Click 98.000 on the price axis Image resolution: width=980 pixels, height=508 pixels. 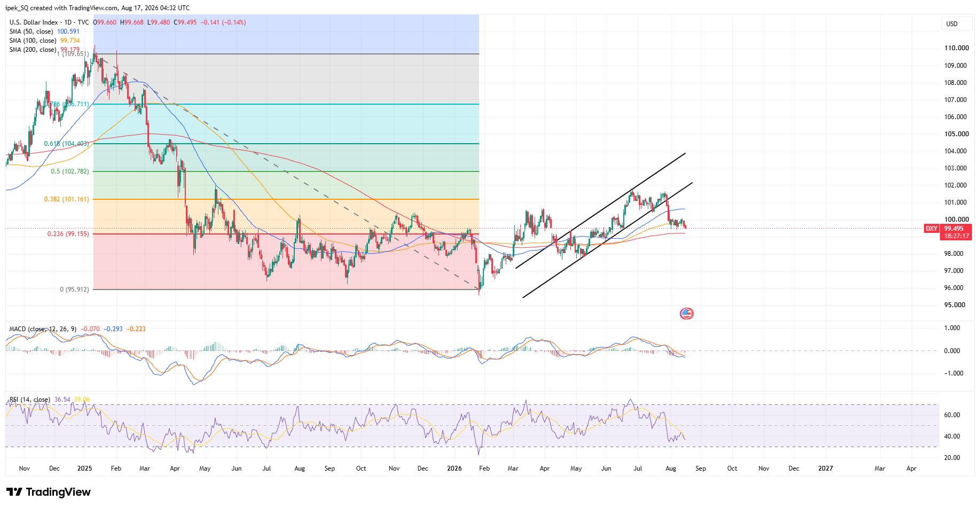coord(954,254)
